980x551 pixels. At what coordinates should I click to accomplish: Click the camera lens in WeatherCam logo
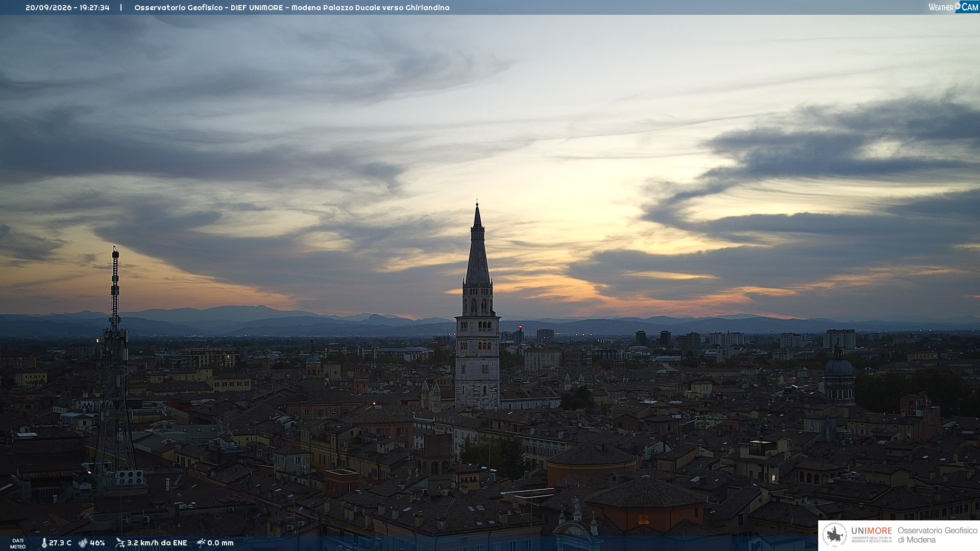[x=958, y=6]
